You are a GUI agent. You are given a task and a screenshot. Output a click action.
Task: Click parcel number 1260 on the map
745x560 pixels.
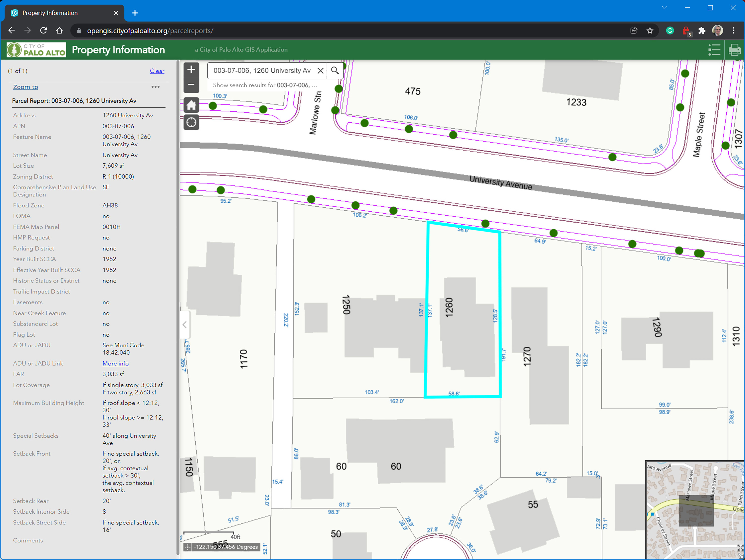click(x=449, y=307)
